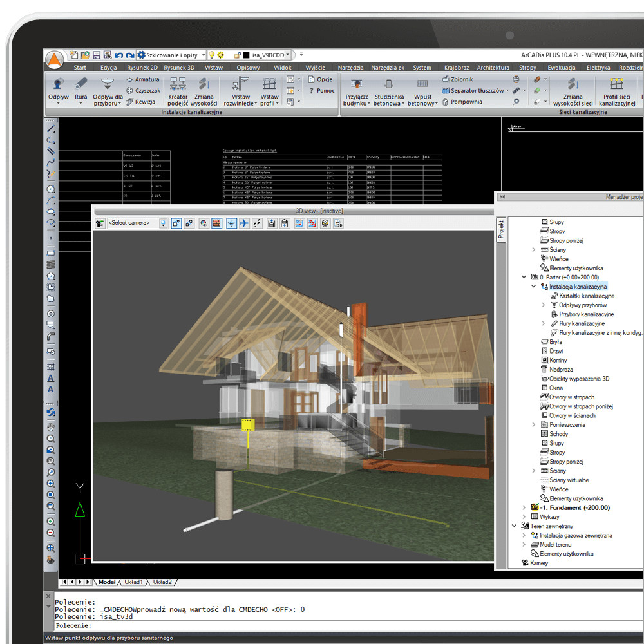Enable footsteps walk mode in 3D view

(x=258, y=223)
